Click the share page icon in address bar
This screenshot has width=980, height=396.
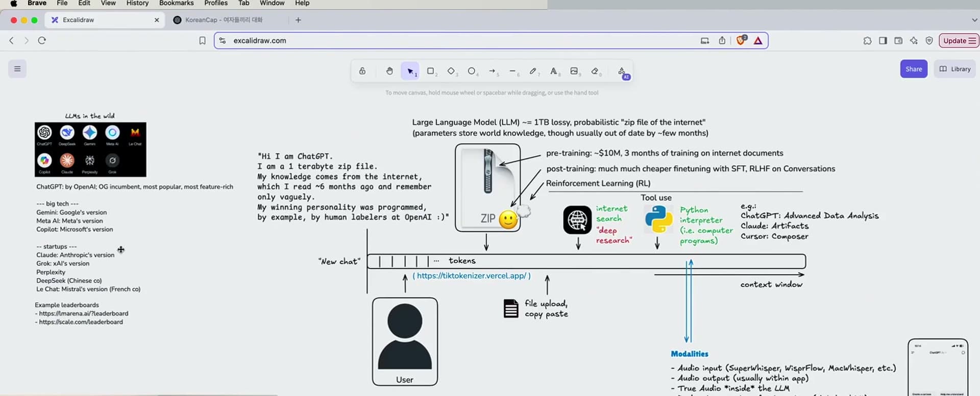click(722, 40)
